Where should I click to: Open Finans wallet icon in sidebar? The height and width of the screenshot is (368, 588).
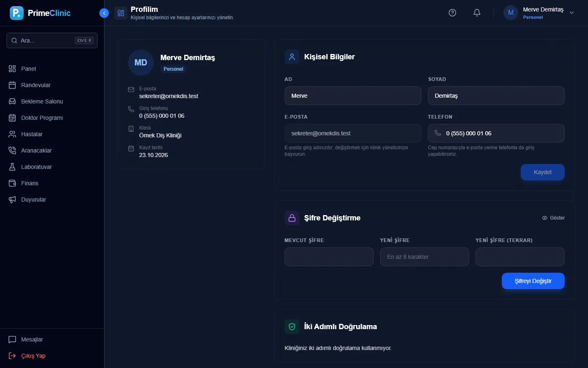point(12,183)
